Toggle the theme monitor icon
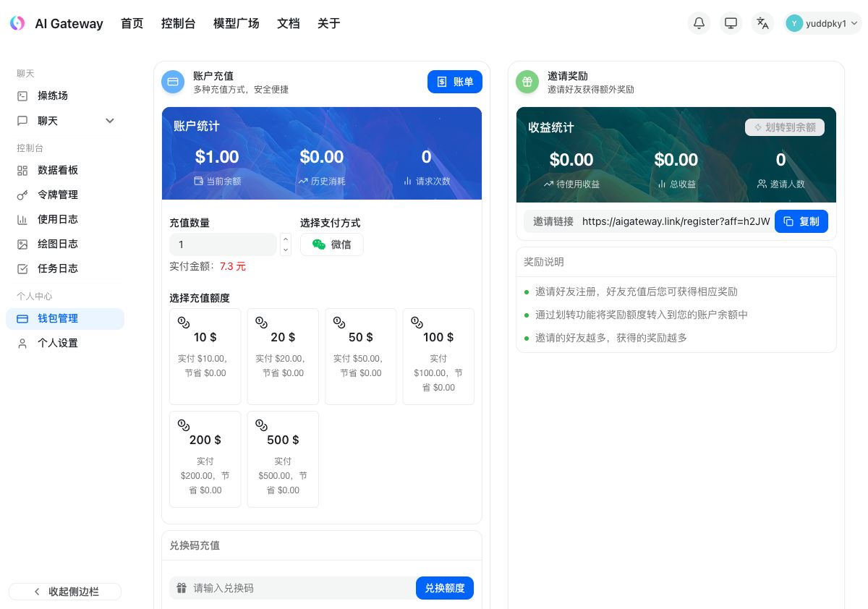Screen dimensions: 868x609 (731, 23)
